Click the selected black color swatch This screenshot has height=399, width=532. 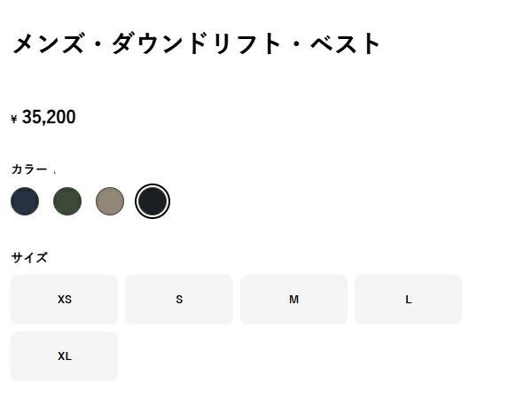coord(153,201)
